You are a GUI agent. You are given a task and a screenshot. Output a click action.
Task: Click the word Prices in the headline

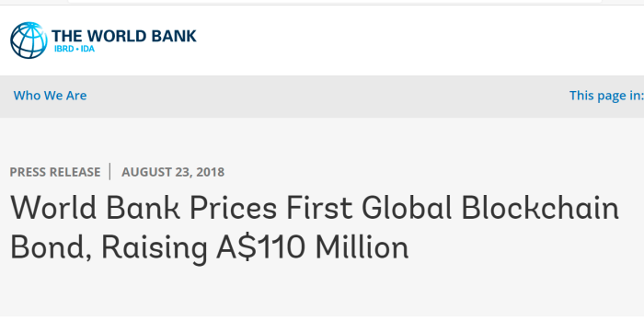click(x=234, y=208)
